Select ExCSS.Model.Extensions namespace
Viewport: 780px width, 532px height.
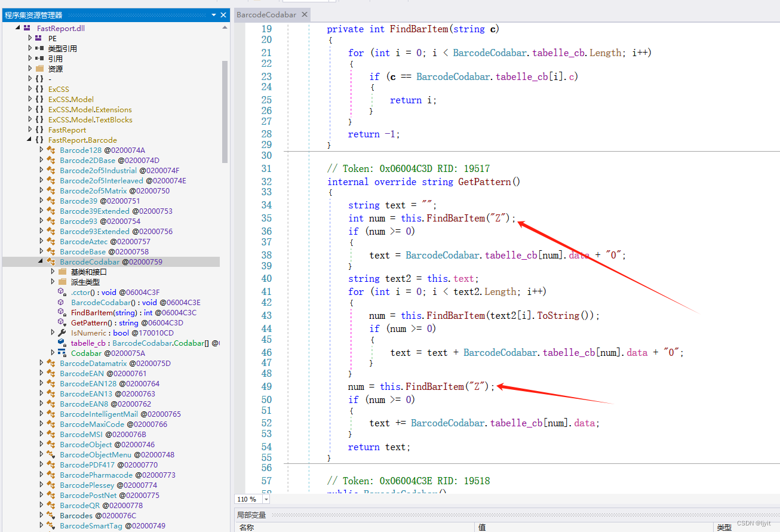click(90, 109)
